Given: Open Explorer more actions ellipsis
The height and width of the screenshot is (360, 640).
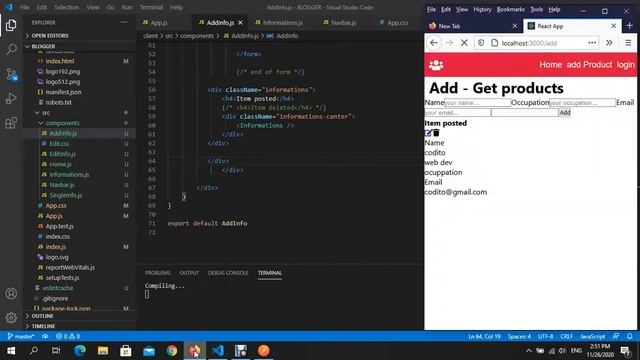Looking at the screenshot, I should (124, 22).
